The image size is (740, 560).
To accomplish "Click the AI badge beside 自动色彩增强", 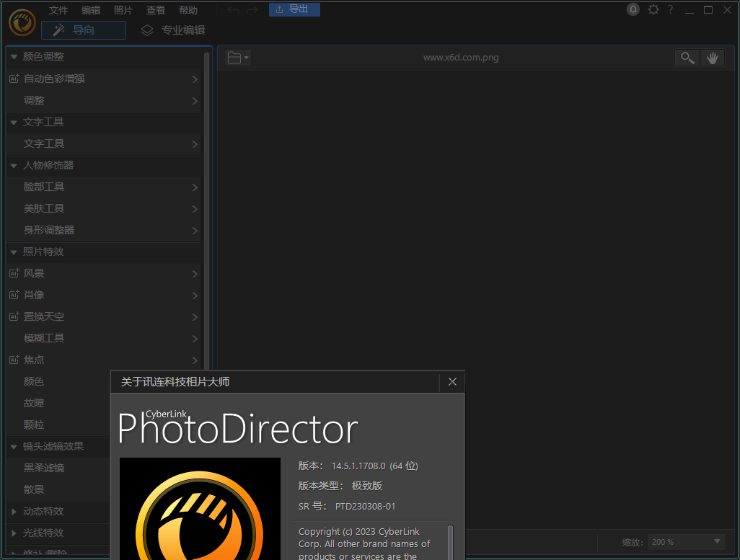I will click(16, 78).
